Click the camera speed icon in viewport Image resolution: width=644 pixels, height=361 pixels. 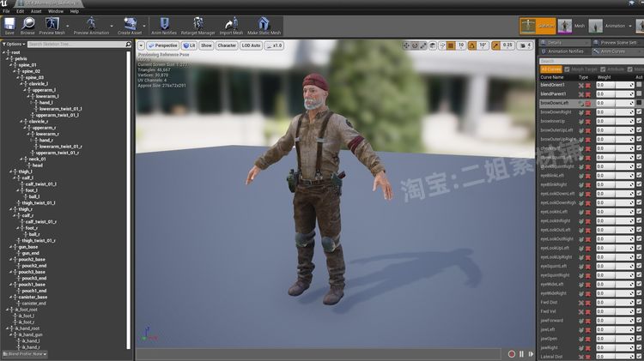tap(523, 45)
